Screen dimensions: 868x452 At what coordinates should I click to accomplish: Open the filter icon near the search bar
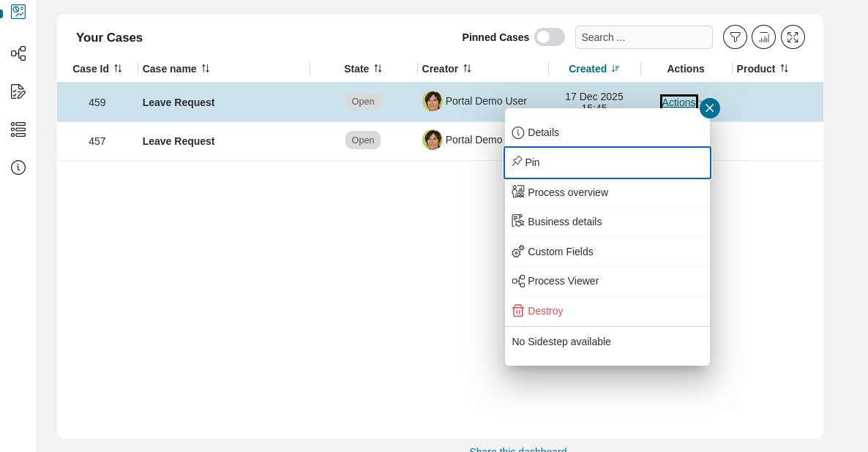(735, 37)
